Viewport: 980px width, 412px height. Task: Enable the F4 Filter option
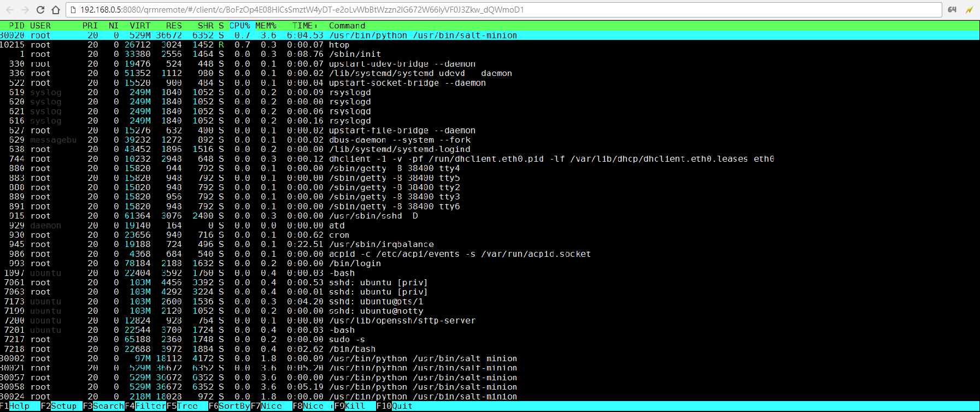click(150, 406)
